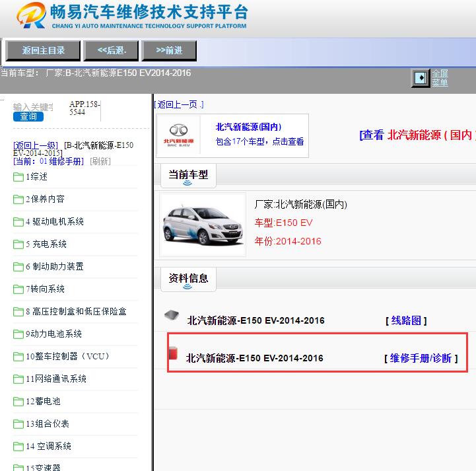The image size is (476, 471).
Task: Click 包含17个车型，点击查看 link
Action: 259,141
